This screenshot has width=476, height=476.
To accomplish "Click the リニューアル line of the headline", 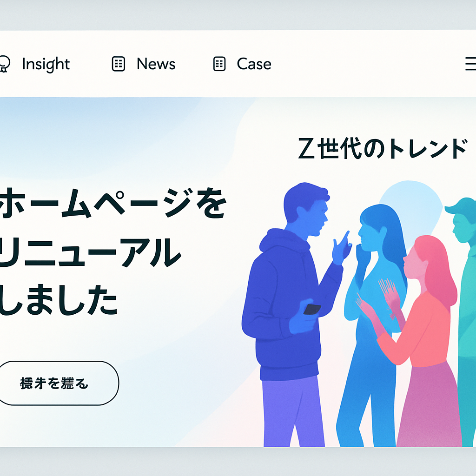I will (91, 252).
